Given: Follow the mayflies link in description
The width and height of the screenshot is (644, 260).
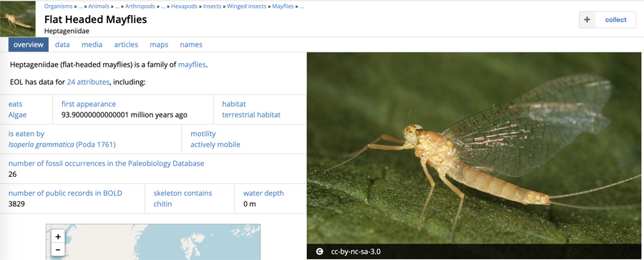Looking at the screenshot, I should coord(192,64).
